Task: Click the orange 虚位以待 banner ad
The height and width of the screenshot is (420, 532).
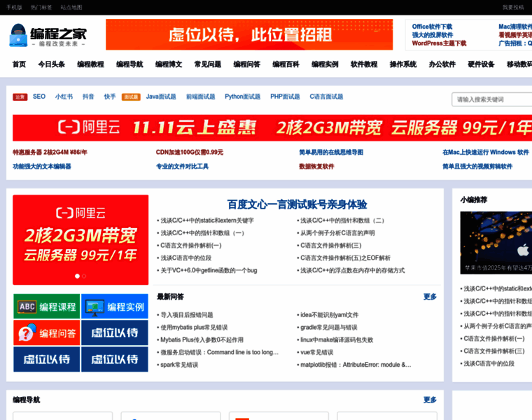Action: [249, 34]
